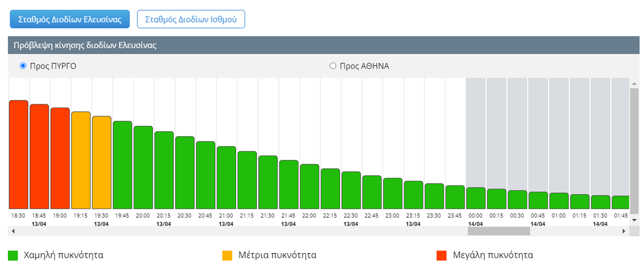
Task: Choose the Προς ΑΘΗΝΑ radio option
Action: pyautogui.click(x=333, y=66)
